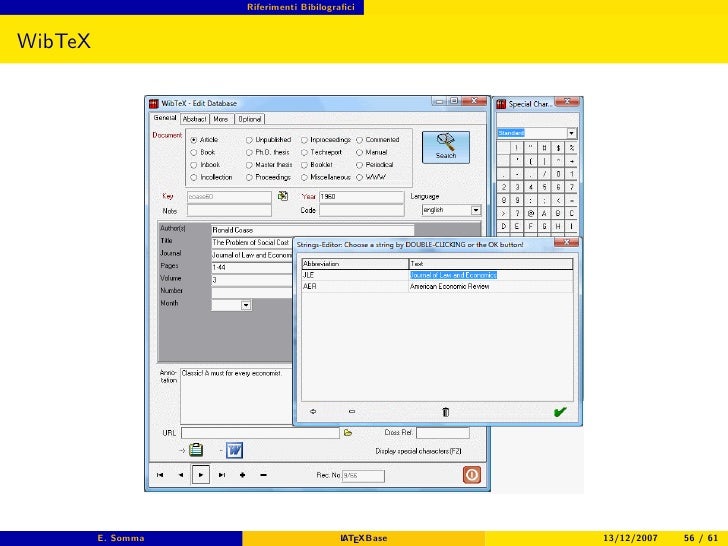Select the Inbook document type

(194, 165)
